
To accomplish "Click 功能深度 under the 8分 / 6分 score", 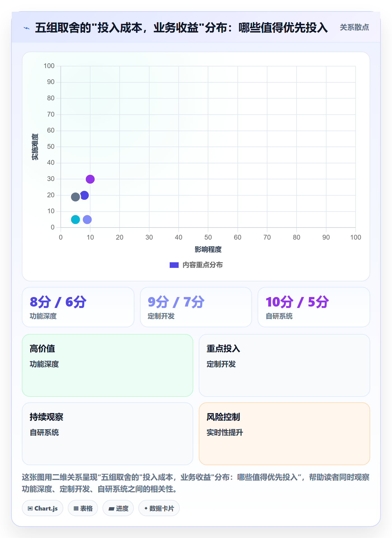I will 43,316.
